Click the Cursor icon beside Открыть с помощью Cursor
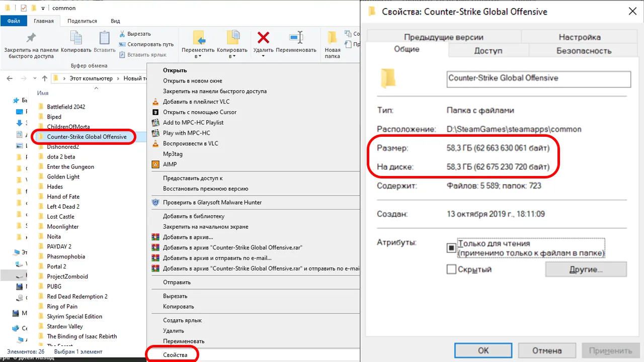This screenshot has width=644, height=362. click(155, 112)
